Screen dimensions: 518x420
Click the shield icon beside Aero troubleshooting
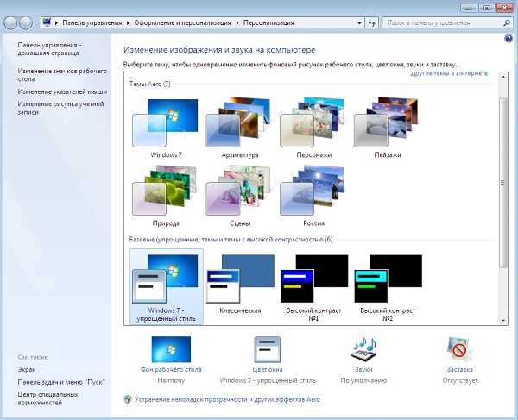(x=128, y=399)
